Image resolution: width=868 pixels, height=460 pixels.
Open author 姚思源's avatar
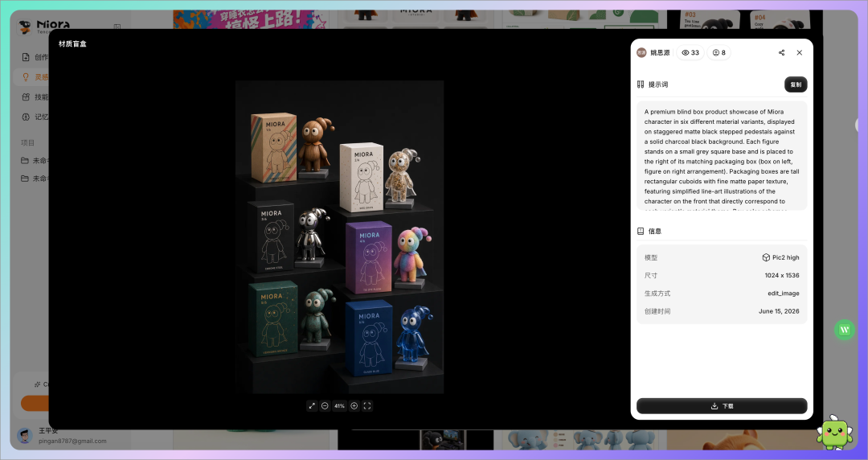[641, 52]
